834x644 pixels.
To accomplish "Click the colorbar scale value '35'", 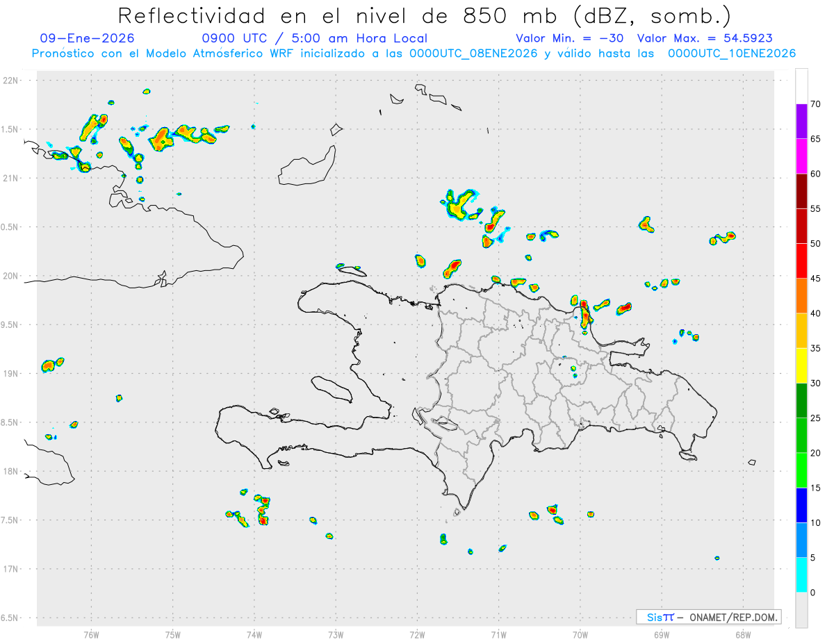I will pyautogui.click(x=815, y=348).
